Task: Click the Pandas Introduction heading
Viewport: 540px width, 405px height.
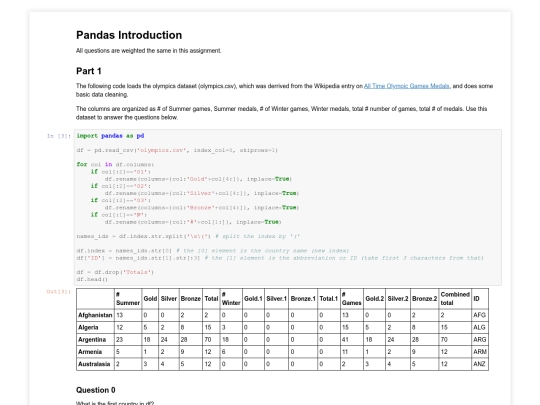Action: coord(129,35)
